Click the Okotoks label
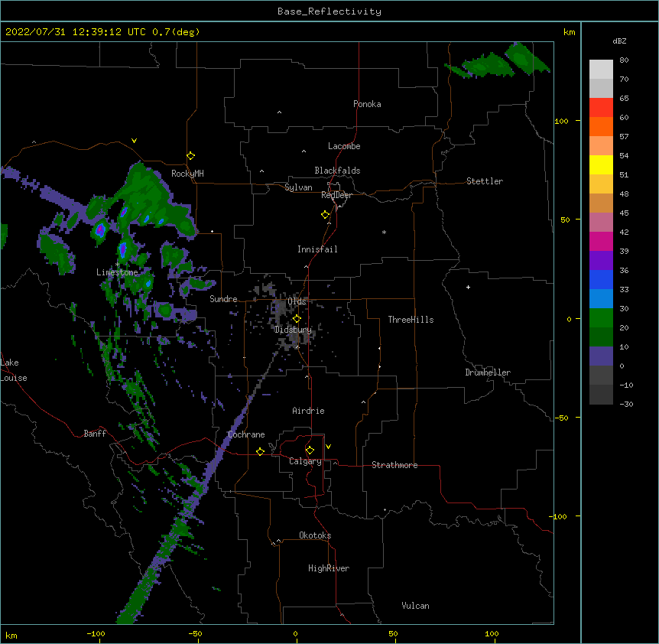The image size is (659, 644). click(315, 535)
